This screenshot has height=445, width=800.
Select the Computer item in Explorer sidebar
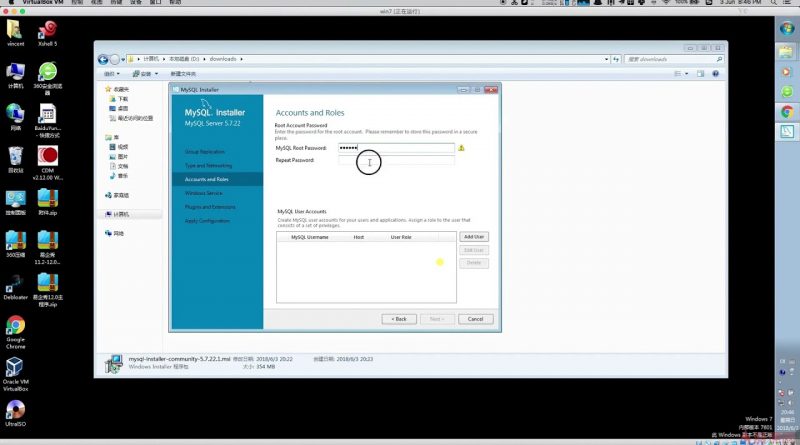117,214
